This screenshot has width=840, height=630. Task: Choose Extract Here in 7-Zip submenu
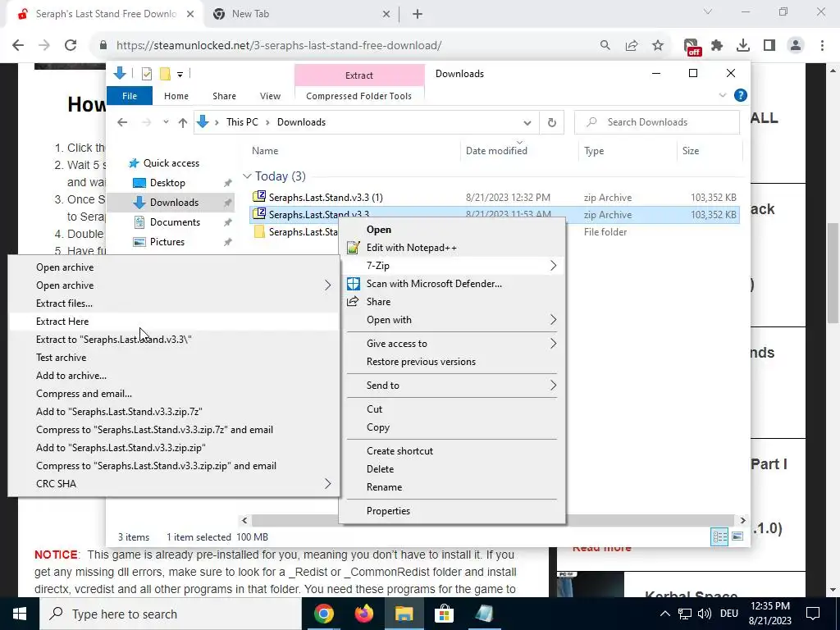174,322
